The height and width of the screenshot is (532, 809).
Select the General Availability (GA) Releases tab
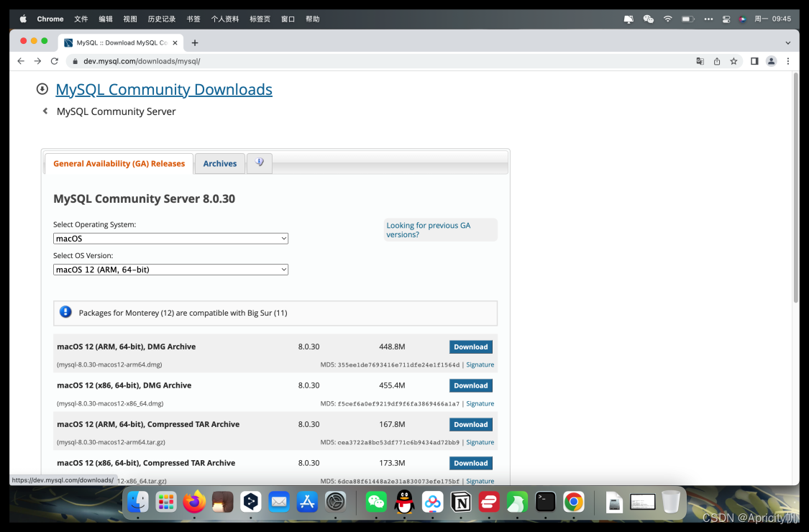[x=119, y=164]
